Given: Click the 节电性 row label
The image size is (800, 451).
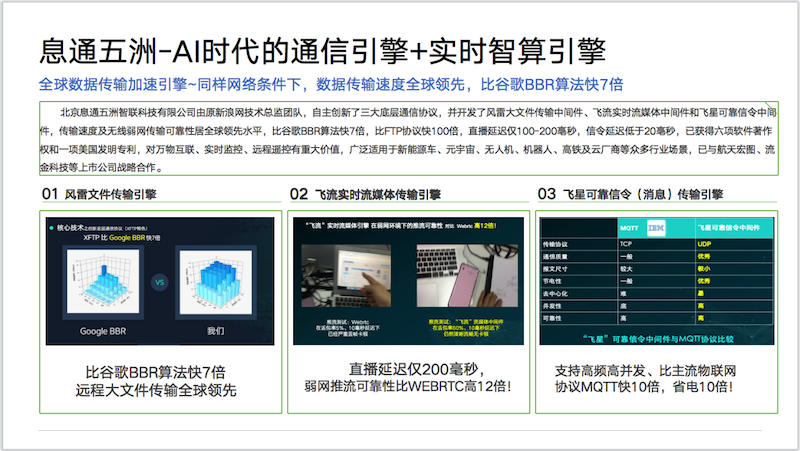Looking at the screenshot, I should pyautogui.click(x=552, y=281).
